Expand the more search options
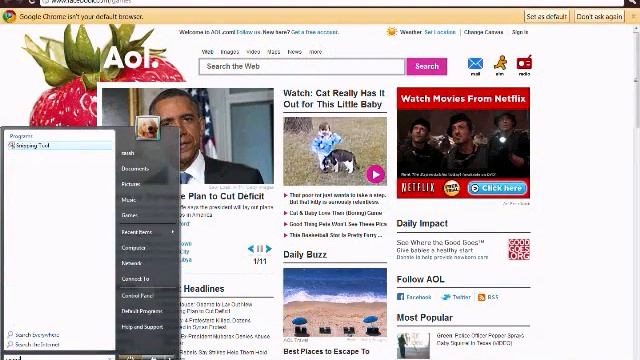 [x=316, y=52]
